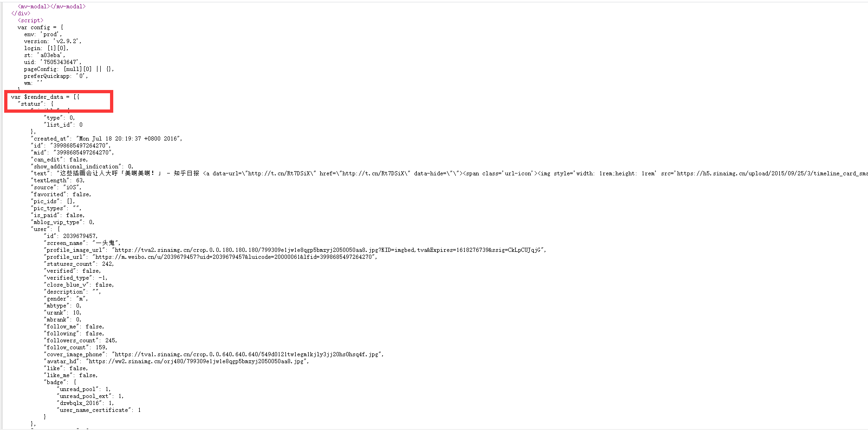Image resolution: width=868 pixels, height=430 pixels.
Task: Click the 'statuses_count' 242 line
Action: point(78,264)
